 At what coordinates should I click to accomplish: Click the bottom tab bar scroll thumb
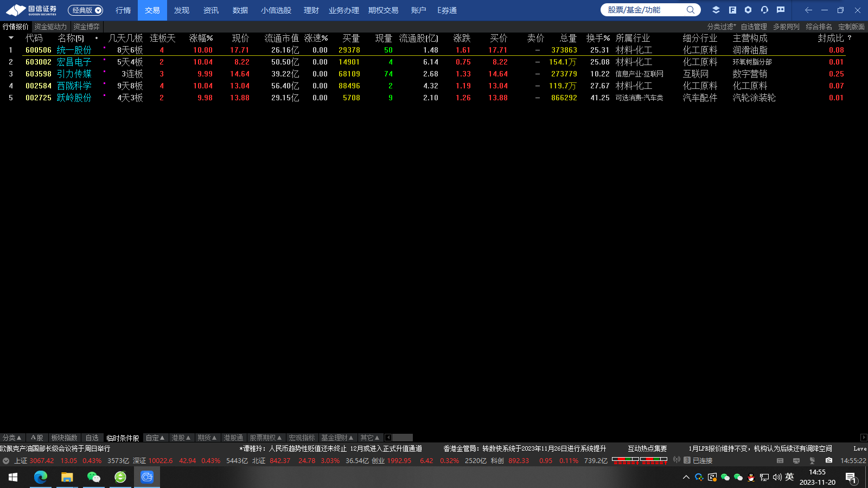click(x=403, y=438)
